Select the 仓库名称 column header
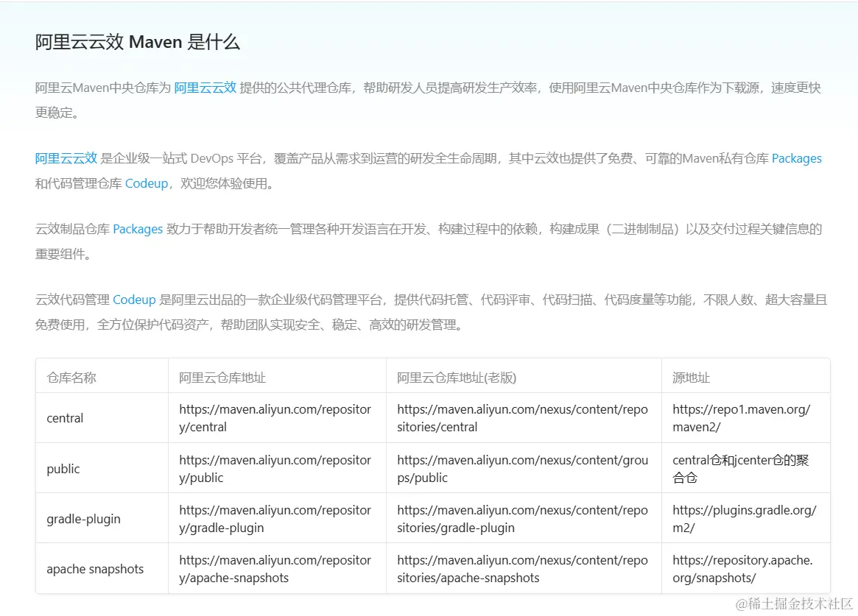858x616 pixels. pos(71,378)
